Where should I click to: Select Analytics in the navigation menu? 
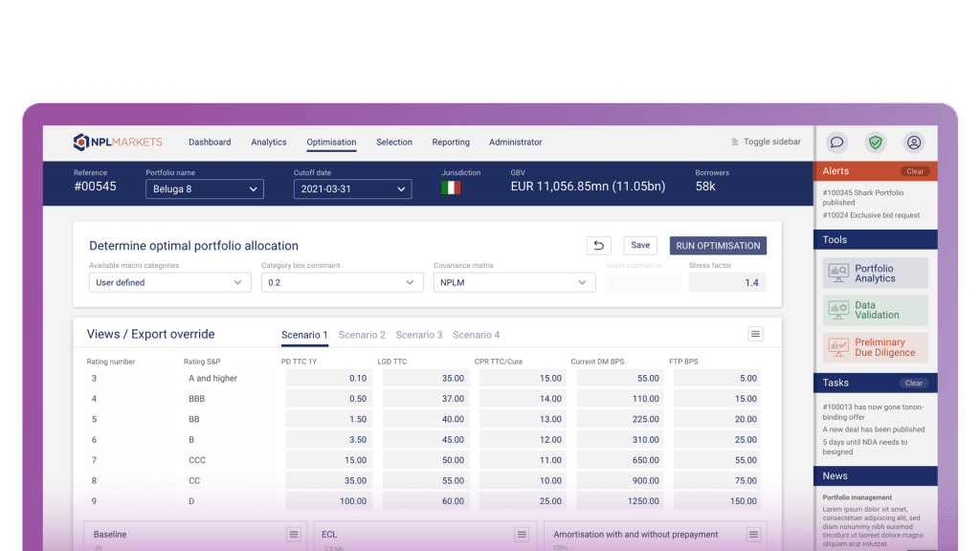(268, 141)
